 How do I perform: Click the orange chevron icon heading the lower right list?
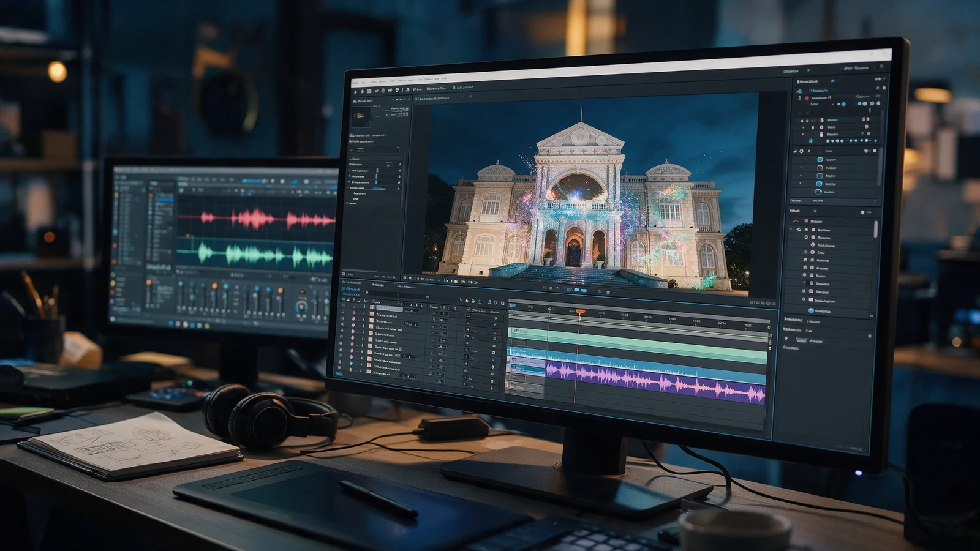pyautogui.click(x=796, y=220)
